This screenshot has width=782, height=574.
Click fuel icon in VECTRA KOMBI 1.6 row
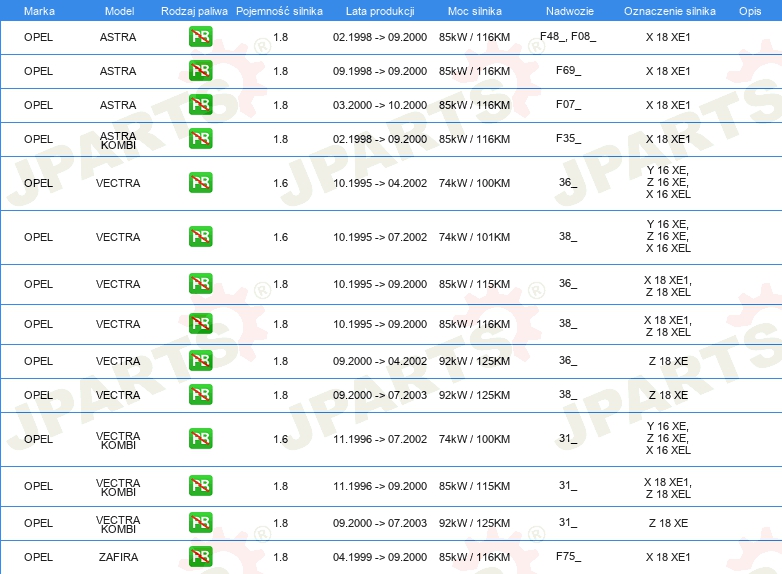point(200,439)
